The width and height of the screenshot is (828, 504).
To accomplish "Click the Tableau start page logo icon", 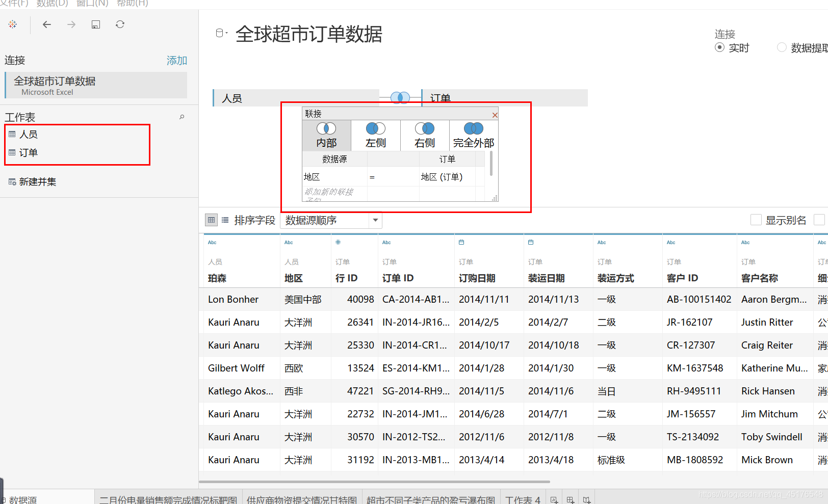I will point(13,24).
